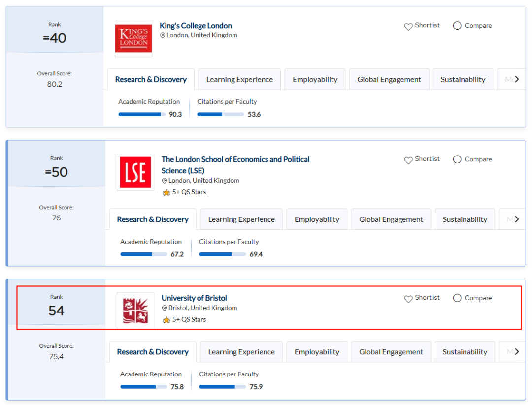Click overall score 75.4
532x405 pixels.
pos(56,357)
